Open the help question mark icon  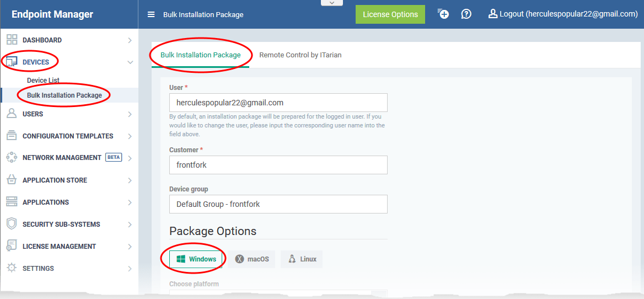pos(466,14)
